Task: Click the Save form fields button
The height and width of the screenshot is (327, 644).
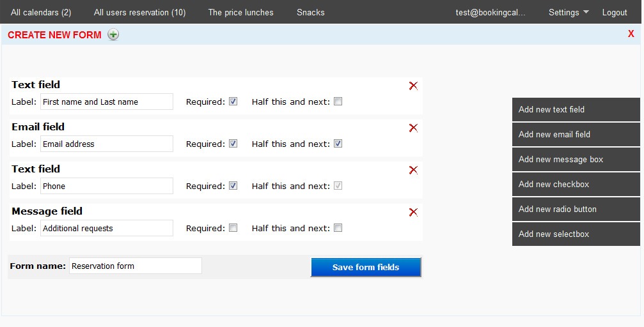Action: point(366,268)
